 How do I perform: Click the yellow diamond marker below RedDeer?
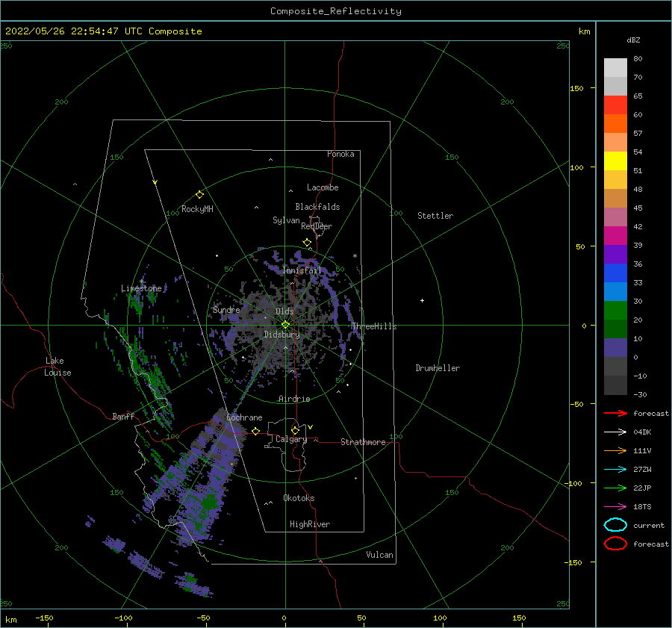point(307,242)
